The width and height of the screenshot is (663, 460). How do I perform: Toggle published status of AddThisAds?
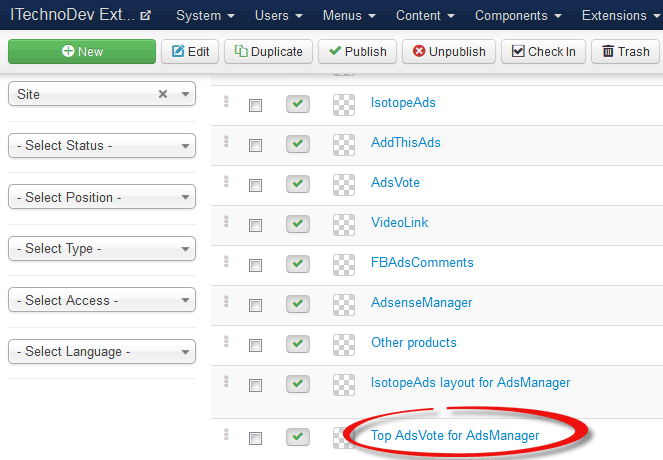click(x=298, y=144)
